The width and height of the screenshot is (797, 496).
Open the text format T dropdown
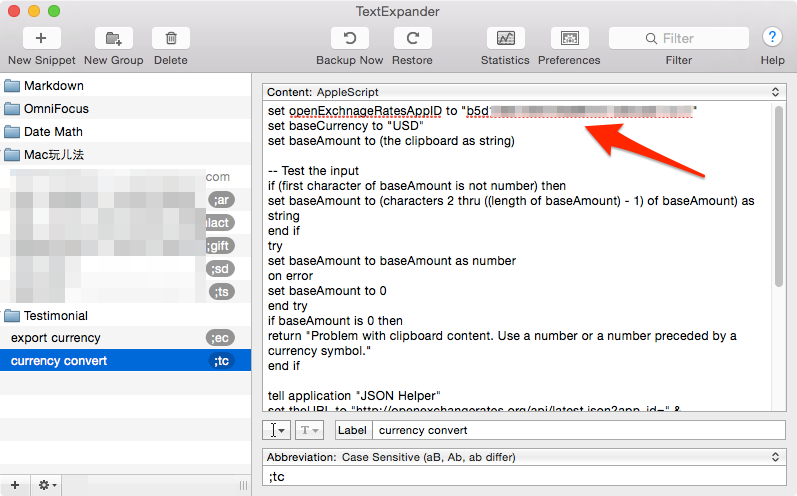coord(309,430)
